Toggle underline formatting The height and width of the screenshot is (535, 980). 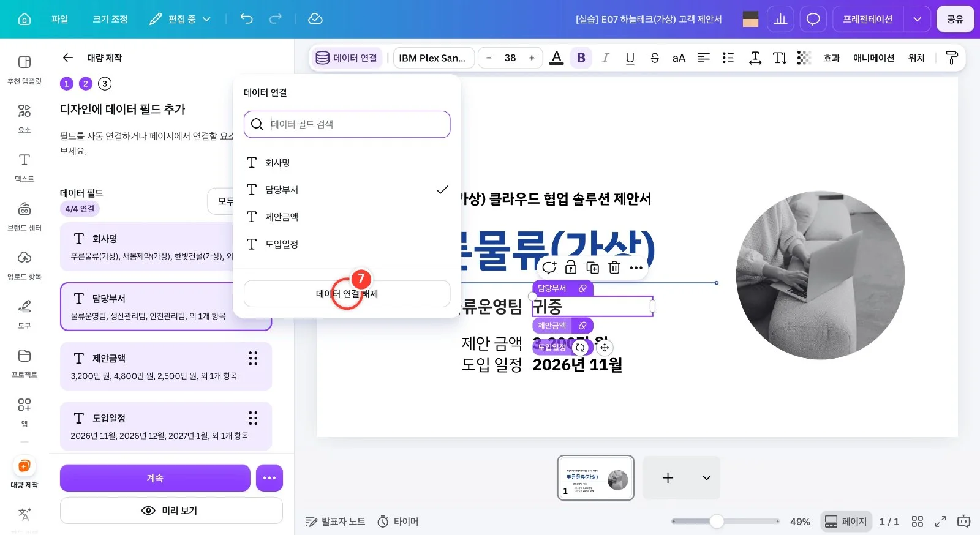click(x=630, y=58)
